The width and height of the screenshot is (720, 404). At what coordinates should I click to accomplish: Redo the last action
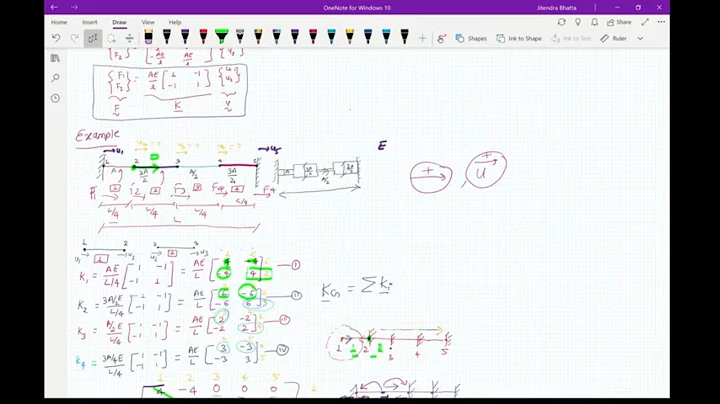click(x=74, y=39)
